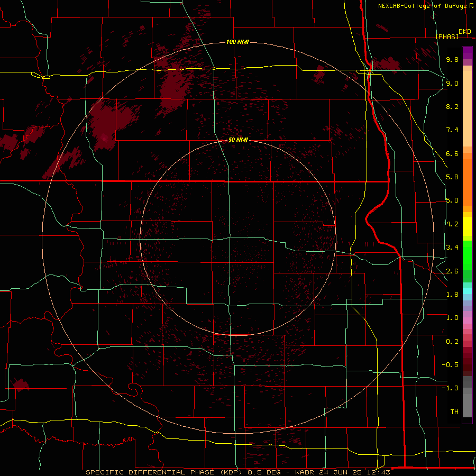This screenshot has width=476, height=476.
Task: Pick the purple top color bar segment
Action: (467, 53)
